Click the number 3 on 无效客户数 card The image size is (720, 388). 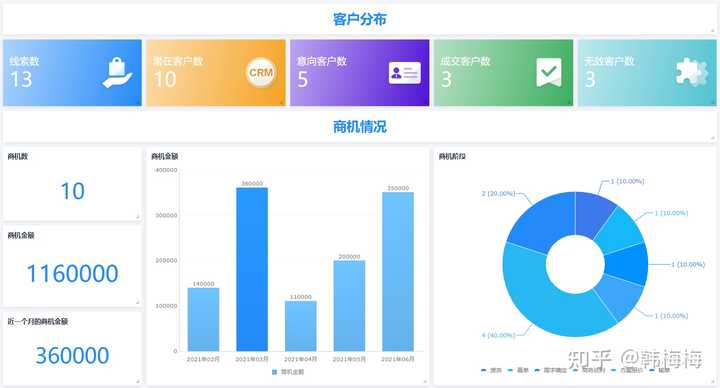point(590,79)
